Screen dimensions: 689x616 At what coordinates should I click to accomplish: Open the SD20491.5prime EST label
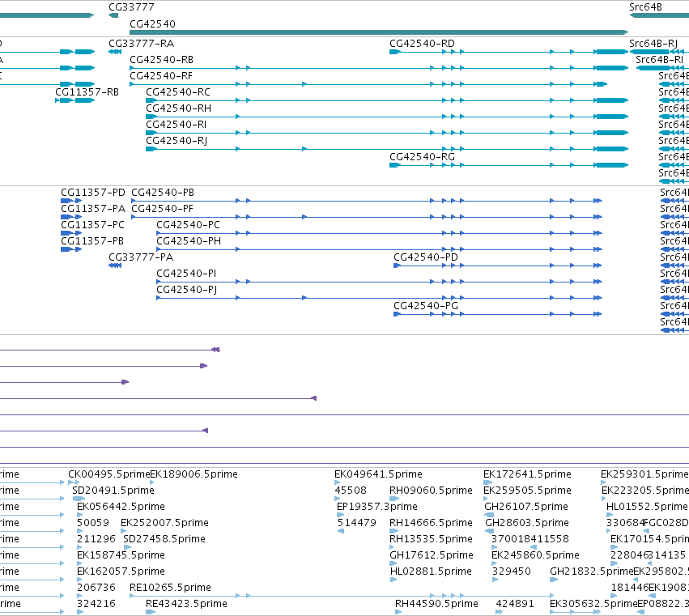tap(113, 491)
